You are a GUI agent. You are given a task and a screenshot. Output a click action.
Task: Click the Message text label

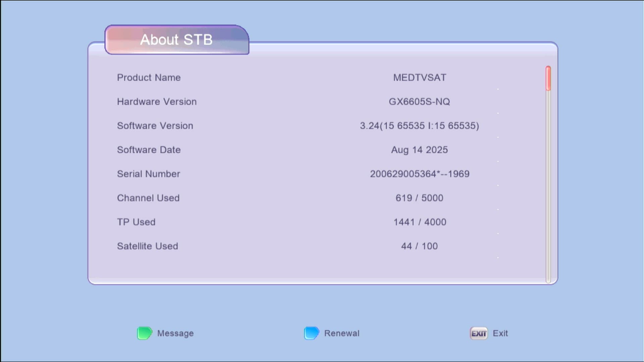(x=175, y=333)
